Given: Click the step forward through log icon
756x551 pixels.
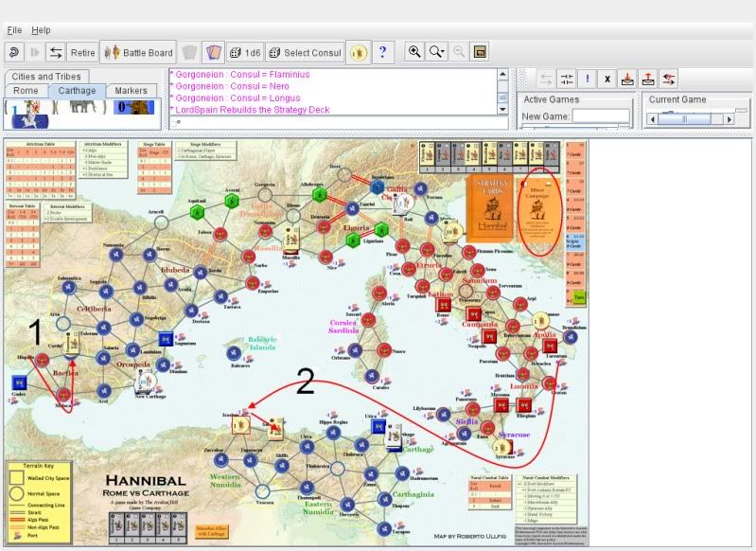Looking at the screenshot, I should tap(35, 52).
